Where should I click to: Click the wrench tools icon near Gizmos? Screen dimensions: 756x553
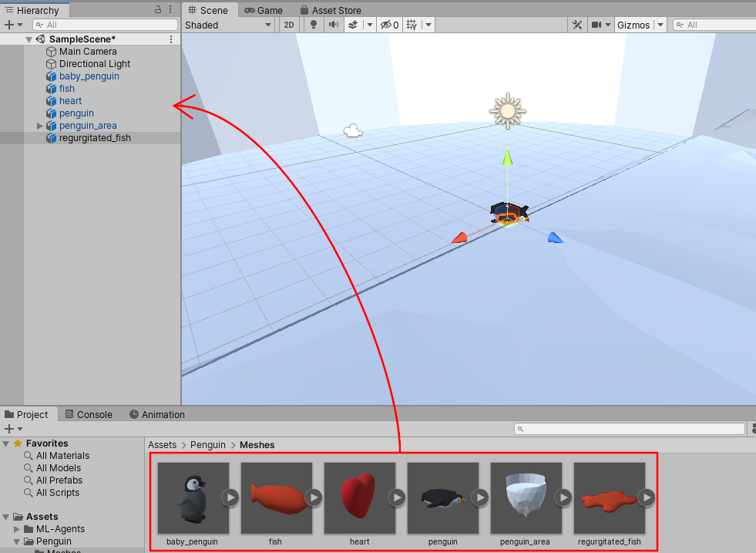[x=576, y=24]
